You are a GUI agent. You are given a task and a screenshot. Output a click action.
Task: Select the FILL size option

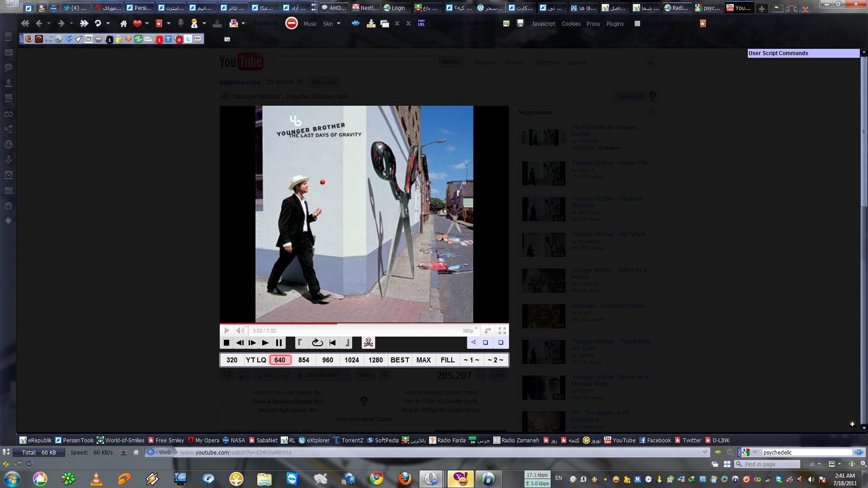[x=448, y=360]
